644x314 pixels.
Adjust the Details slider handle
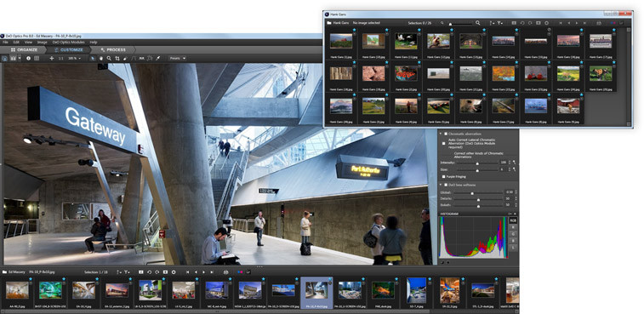pos(478,200)
